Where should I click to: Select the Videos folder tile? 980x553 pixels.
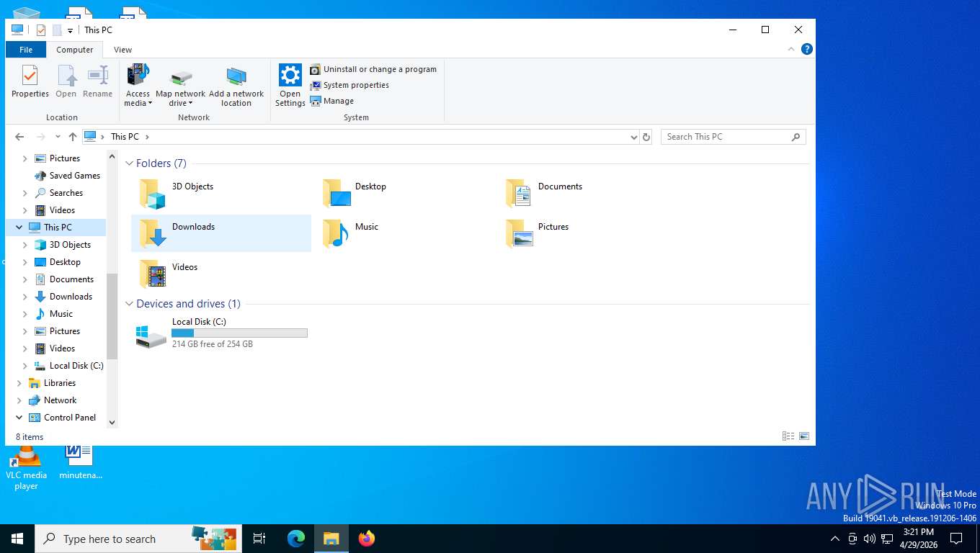click(221, 274)
